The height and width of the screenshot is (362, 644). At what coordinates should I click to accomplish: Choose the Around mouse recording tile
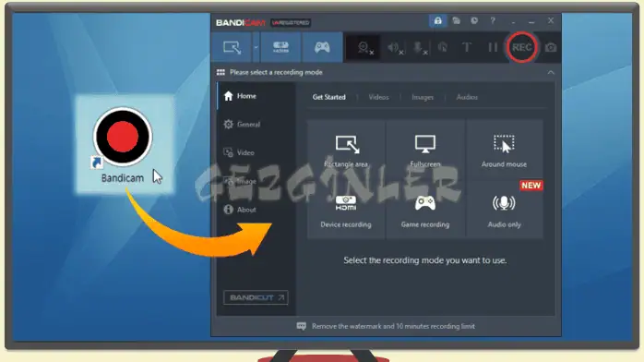pos(504,150)
